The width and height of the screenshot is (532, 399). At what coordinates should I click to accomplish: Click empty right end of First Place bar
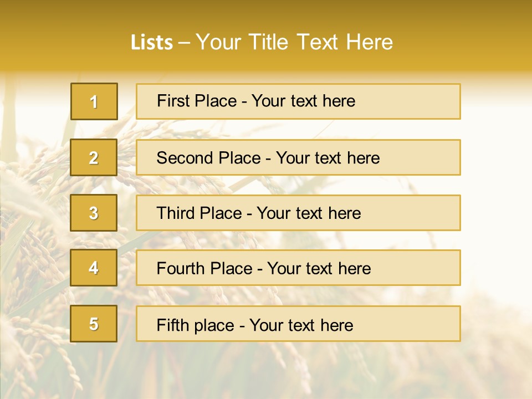421,101
